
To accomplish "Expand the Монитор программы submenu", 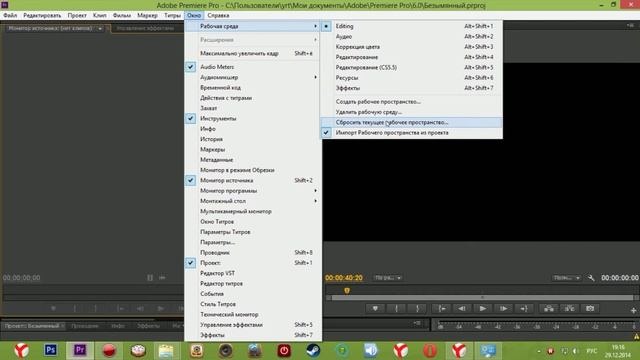I will click(x=253, y=191).
